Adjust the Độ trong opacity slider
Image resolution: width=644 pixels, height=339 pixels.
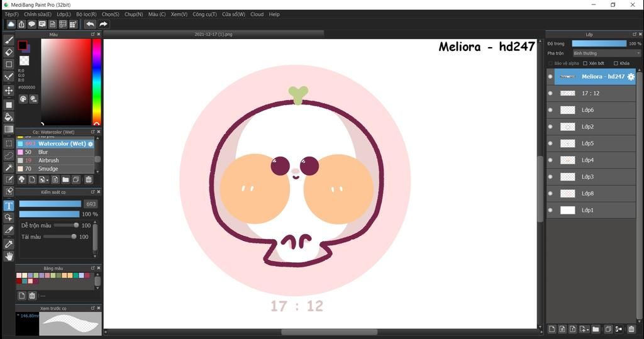tap(599, 43)
